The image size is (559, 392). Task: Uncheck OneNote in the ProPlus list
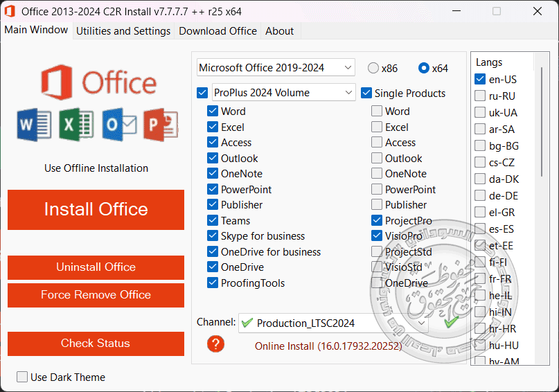tap(213, 173)
